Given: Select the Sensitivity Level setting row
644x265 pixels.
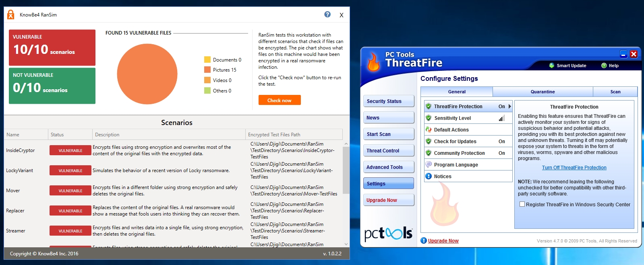Looking at the screenshot, I should 468,118.
